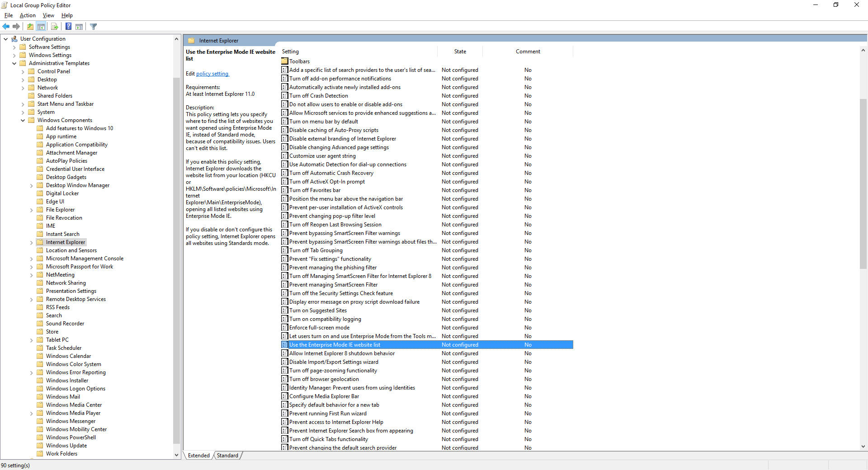Click the User Configuration node icon
868x470 pixels.
[x=14, y=39]
